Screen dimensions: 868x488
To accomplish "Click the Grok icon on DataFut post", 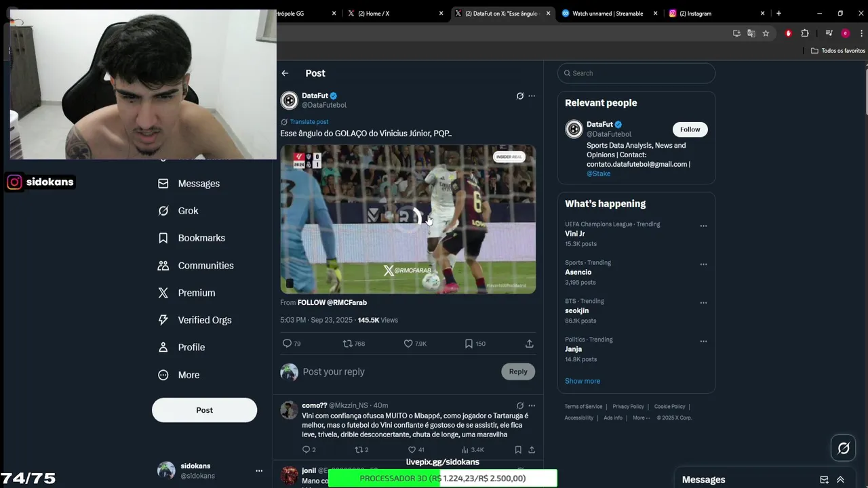I will [x=520, y=96].
